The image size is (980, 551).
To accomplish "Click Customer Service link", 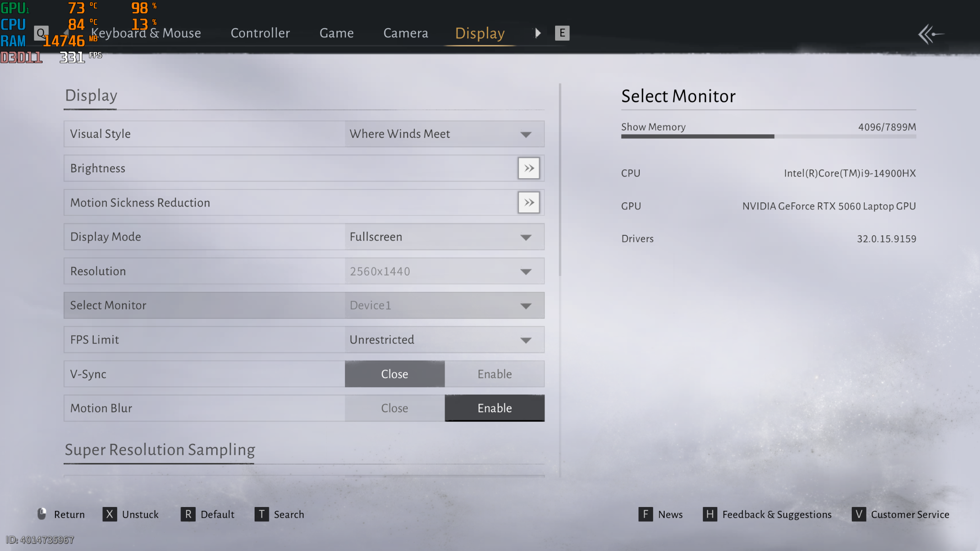I will click(909, 514).
